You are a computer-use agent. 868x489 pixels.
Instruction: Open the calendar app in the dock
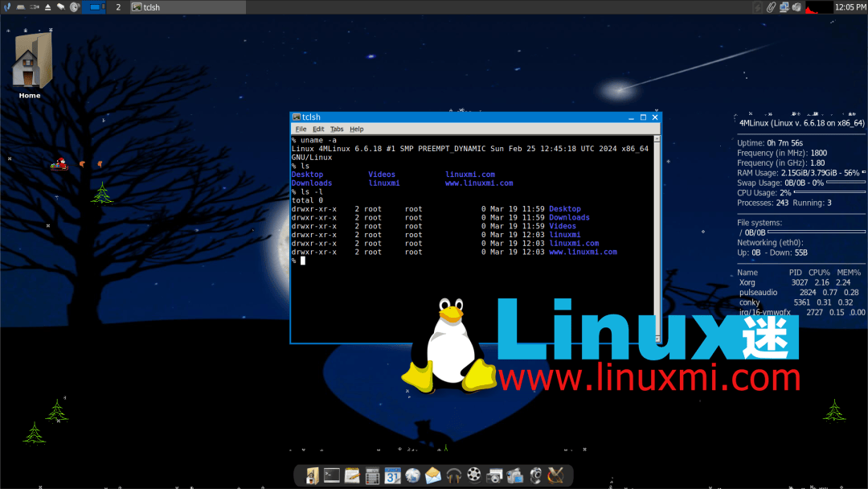pos(392,475)
